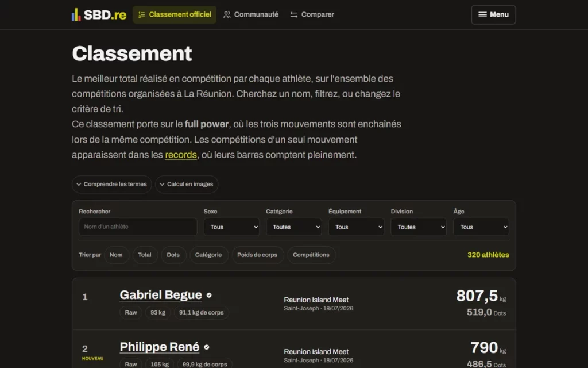The image size is (588, 368).
Task: Click verified badge next to Gabriel Begue
Action: (209, 295)
